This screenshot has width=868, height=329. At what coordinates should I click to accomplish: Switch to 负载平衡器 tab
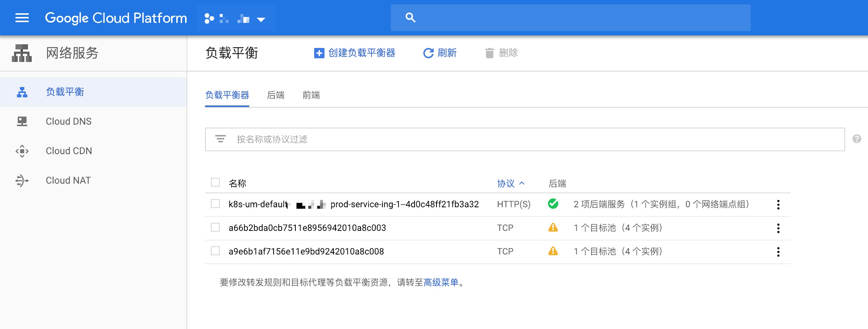click(227, 95)
